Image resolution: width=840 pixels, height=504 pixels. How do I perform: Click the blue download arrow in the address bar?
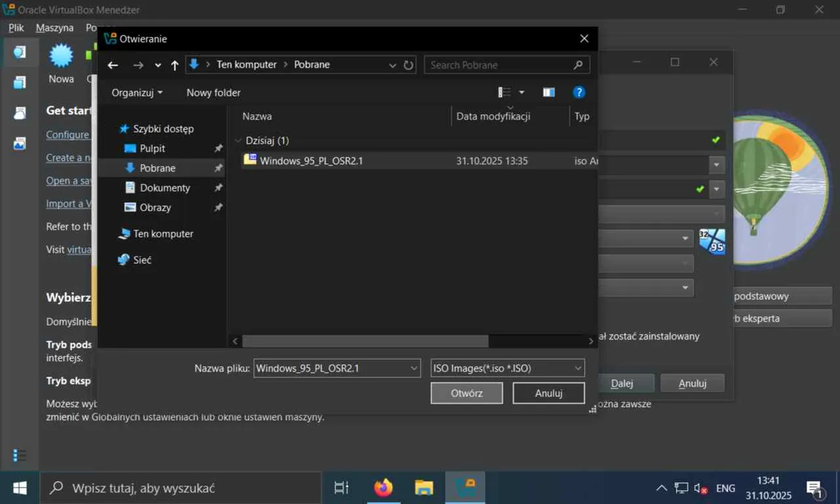194,64
